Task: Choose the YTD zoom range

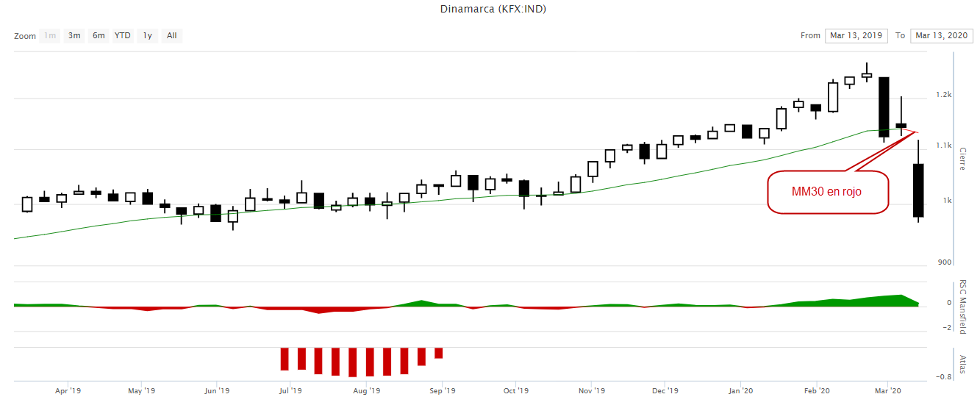Action: [123, 35]
